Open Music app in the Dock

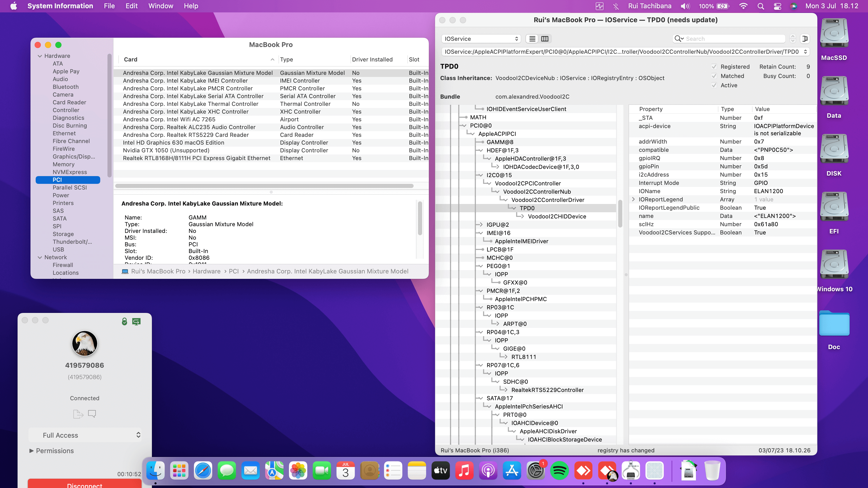point(465,470)
